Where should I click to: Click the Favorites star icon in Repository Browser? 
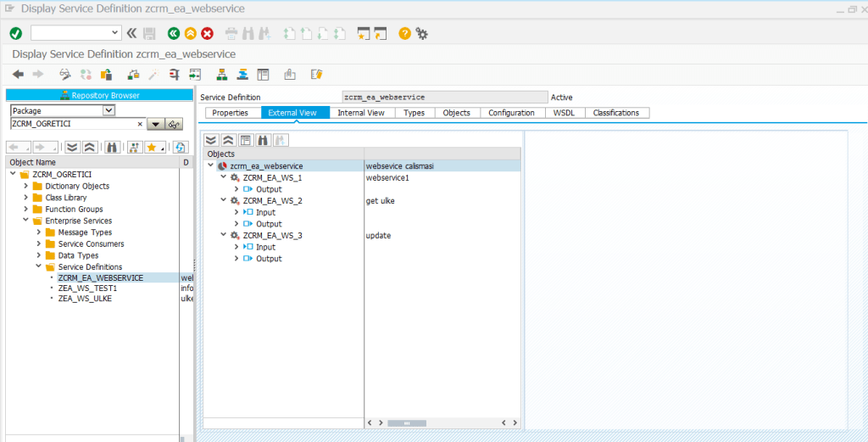[x=153, y=147]
